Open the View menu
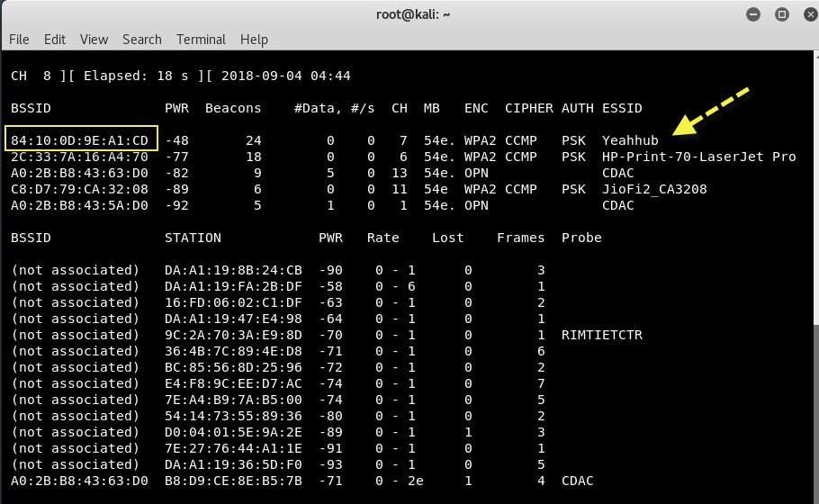819x504 pixels. pos(94,40)
